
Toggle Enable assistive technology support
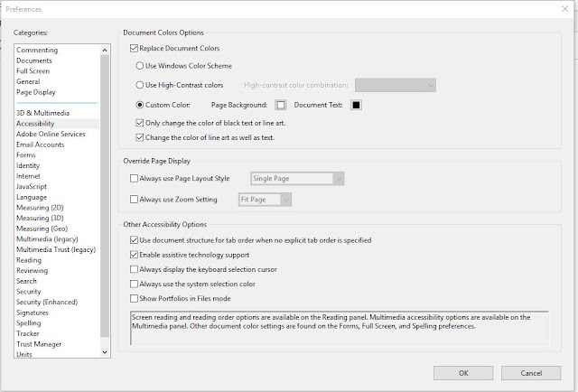[135, 255]
